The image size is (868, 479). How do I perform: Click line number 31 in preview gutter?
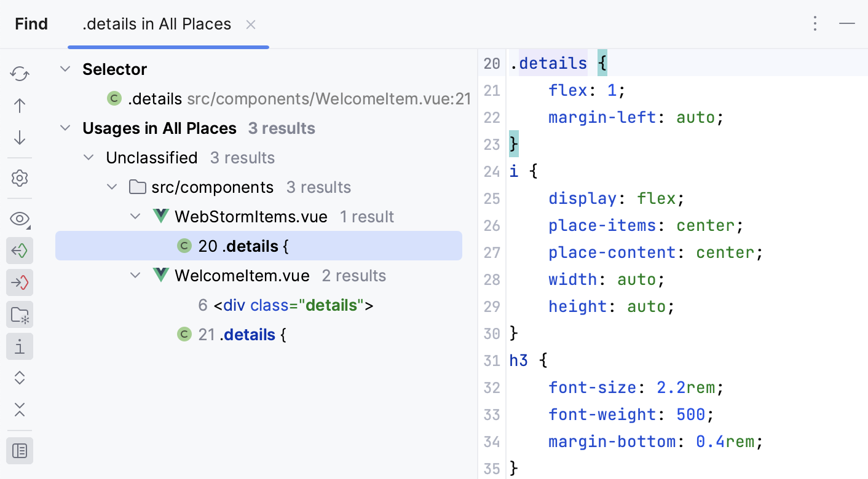(492, 360)
